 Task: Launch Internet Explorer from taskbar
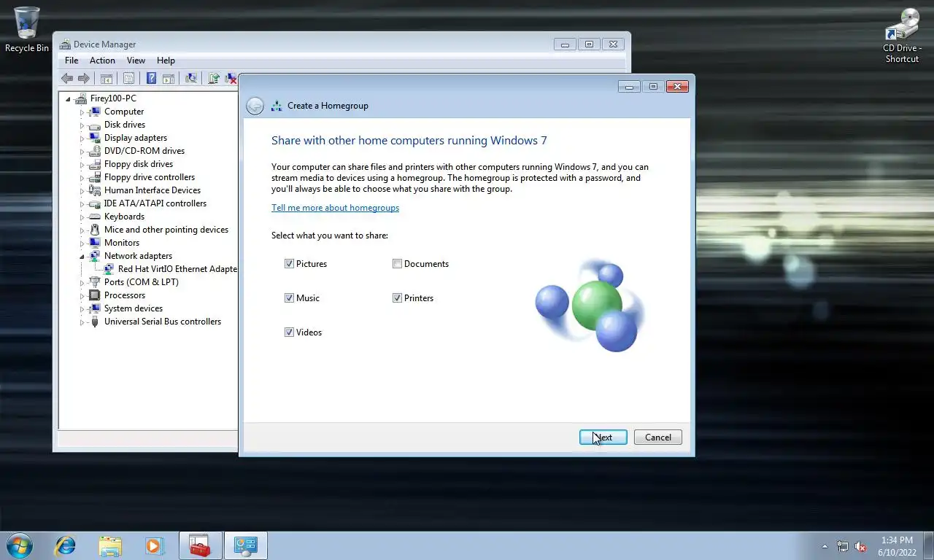coord(66,545)
